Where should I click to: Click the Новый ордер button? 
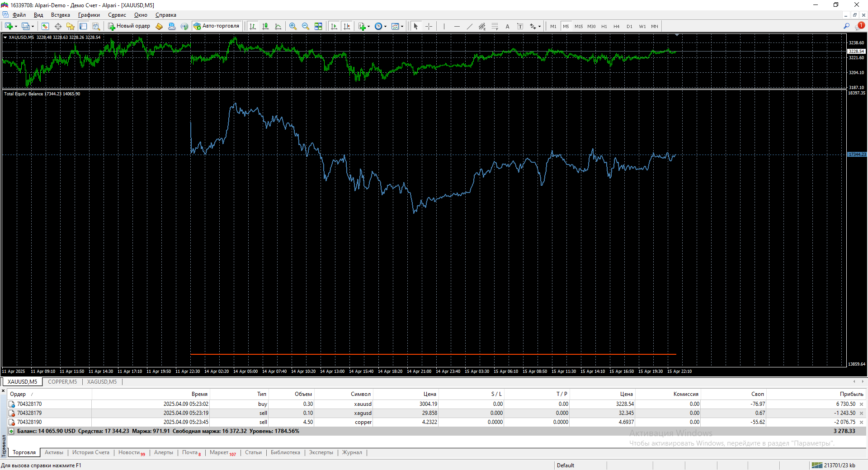point(129,26)
